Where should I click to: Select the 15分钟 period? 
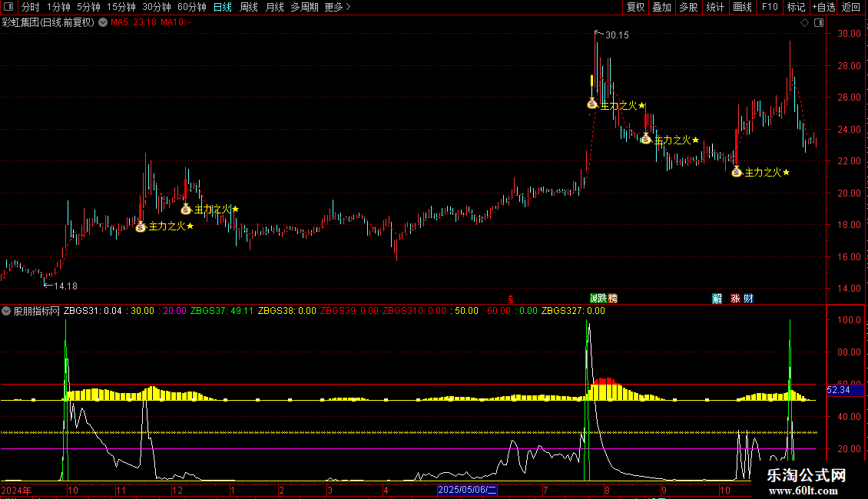121,7
